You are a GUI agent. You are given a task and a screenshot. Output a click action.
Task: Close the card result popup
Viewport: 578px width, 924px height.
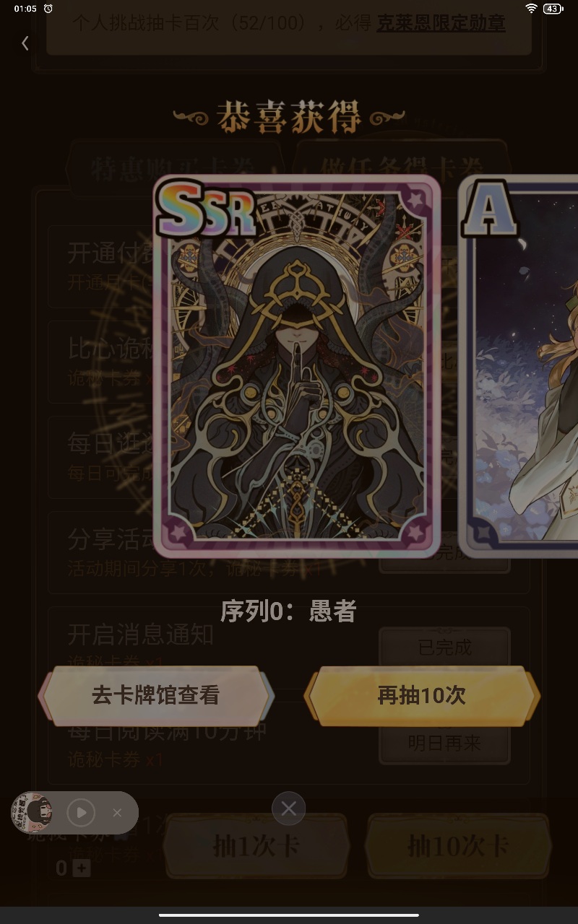(x=288, y=809)
